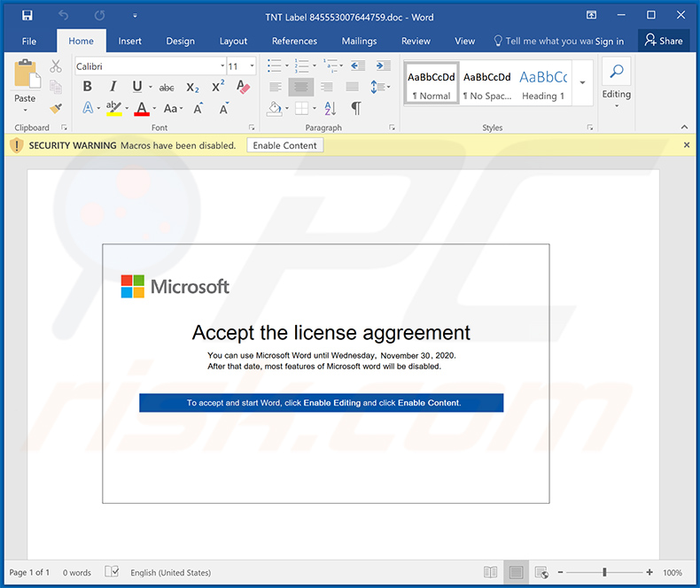Click the Cut scissors icon
This screenshot has height=588, width=700.
[x=56, y=66]
